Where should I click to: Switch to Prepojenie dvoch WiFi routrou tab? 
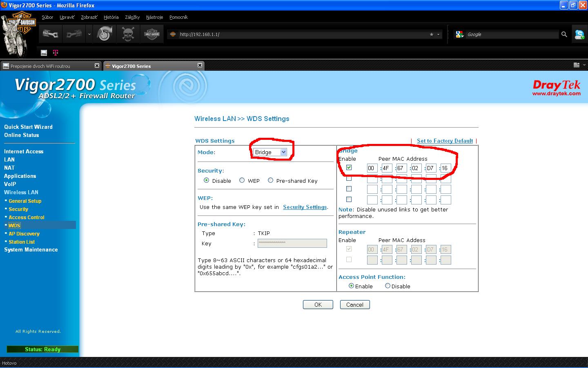(x=51, y=66)
